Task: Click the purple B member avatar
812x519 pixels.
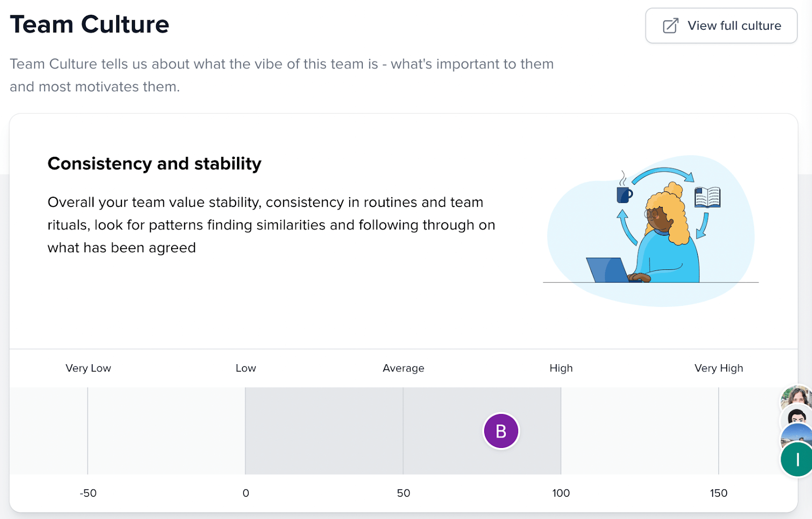Action: coord(501,431)
